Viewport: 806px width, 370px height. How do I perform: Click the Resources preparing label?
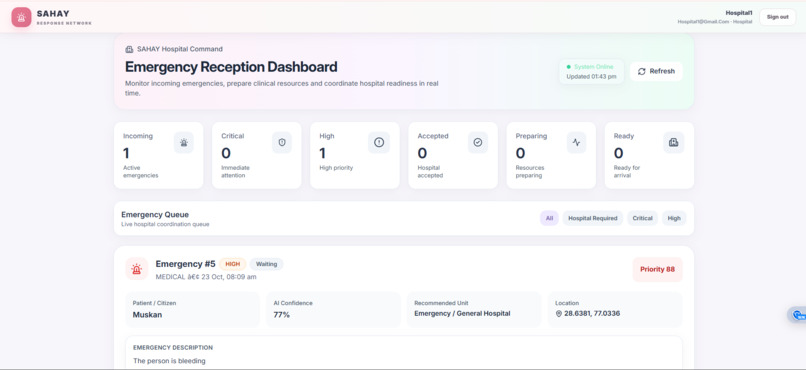[530, 172]
